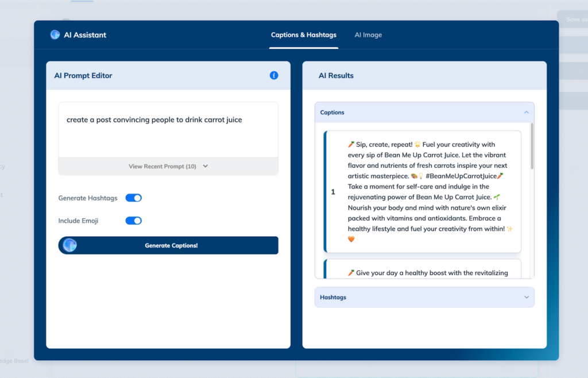Click the caption number 1 marker
588x378 pixels.
click(334, 192)
